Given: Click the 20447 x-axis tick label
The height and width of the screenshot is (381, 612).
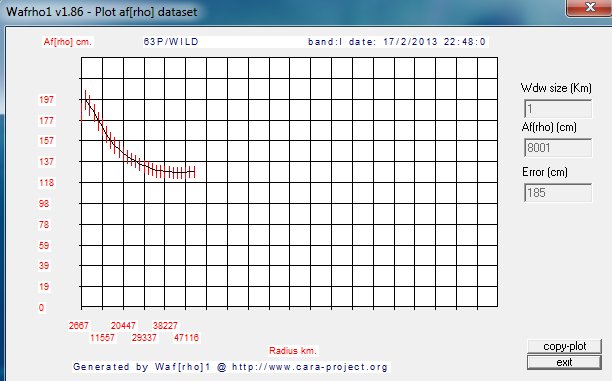Looking at the screenshot, I should [x=123, y=326].
